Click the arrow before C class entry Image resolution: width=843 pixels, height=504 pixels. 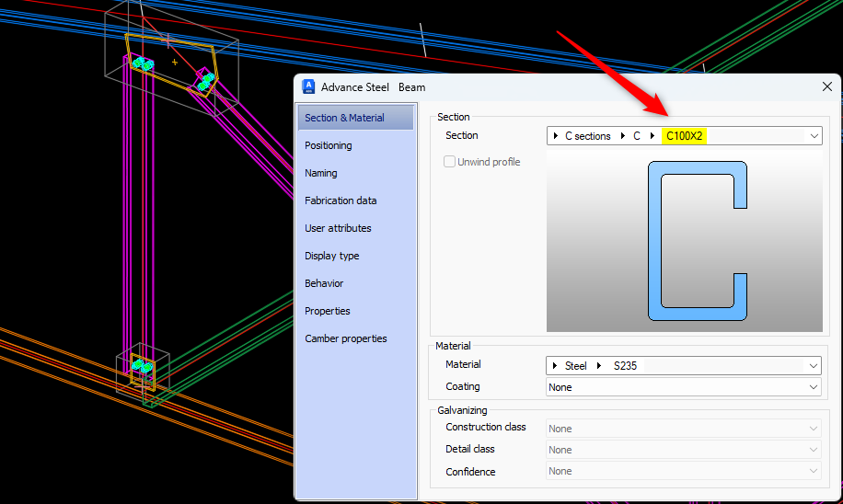622,136
